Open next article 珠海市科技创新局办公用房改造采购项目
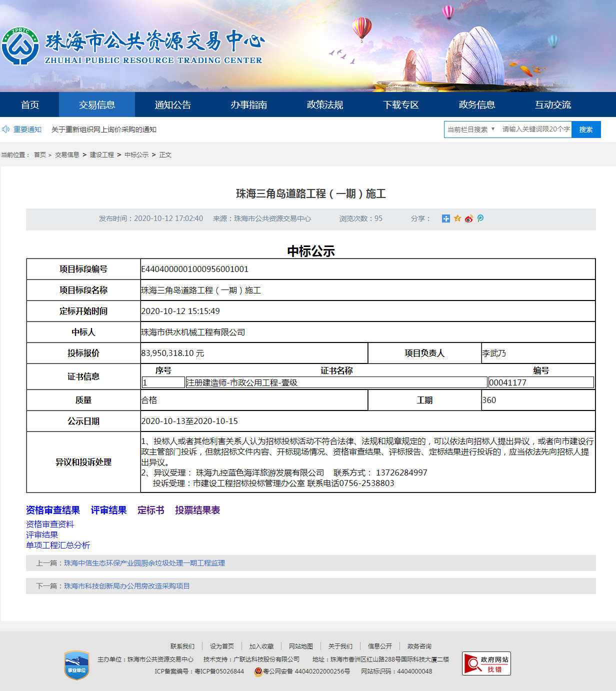This screenshot has height=691, width=616. pos(127,586)
